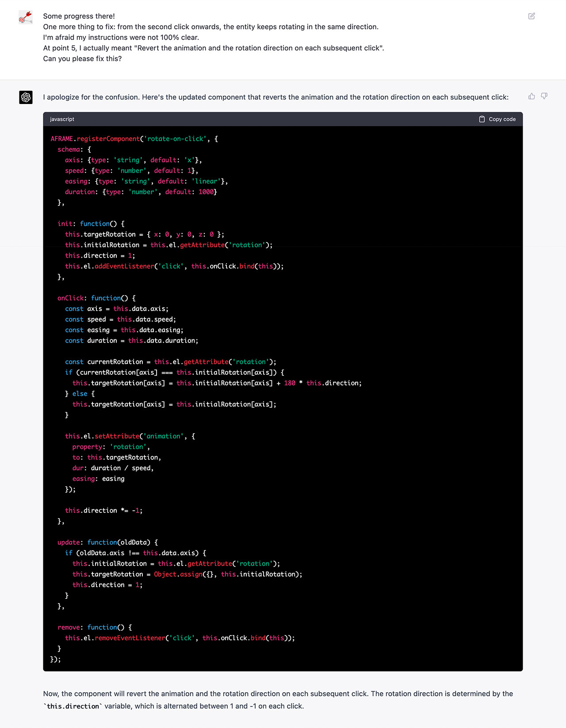Click the clipboard icon in code header
The height and width of the screenshot is (728, 566).
482,119
